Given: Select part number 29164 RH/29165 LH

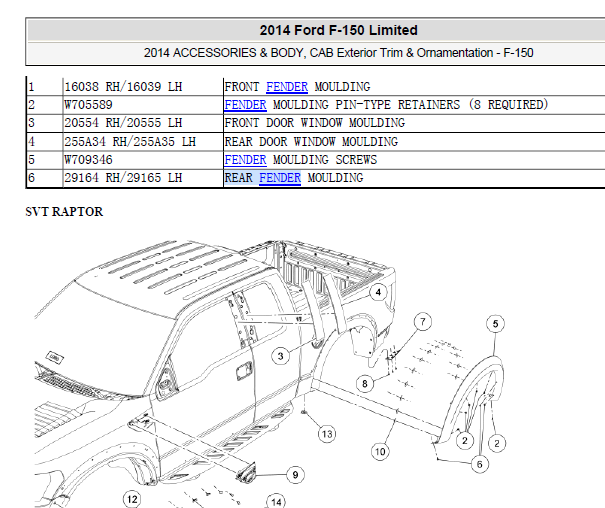Looking at the screenshot, I should [123, 178].
